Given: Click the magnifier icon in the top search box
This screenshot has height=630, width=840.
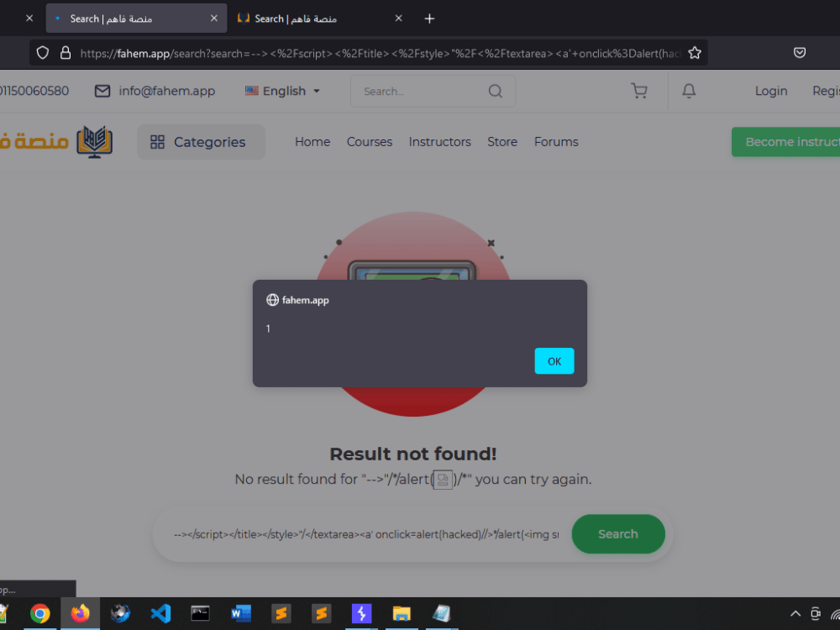Looking at the screenshot, I should (496, 91).
